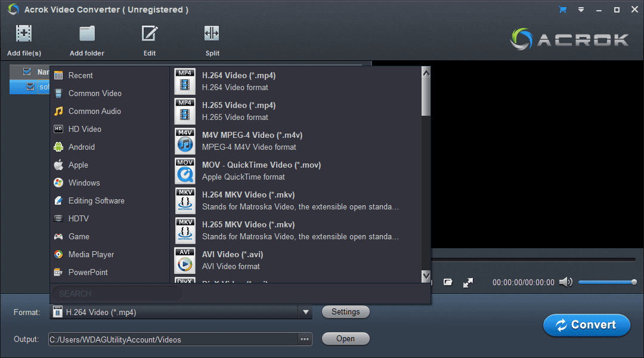This screenshot has height=358, width=644.
Task: Open the title bar dropdown menu icon
Action: click(x=581, y=10)
